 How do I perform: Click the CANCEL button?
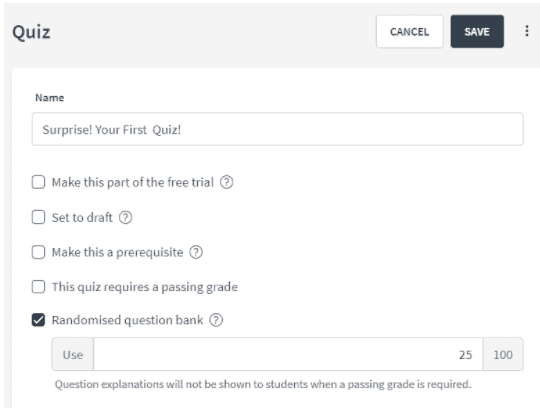(x=409, y=31)
